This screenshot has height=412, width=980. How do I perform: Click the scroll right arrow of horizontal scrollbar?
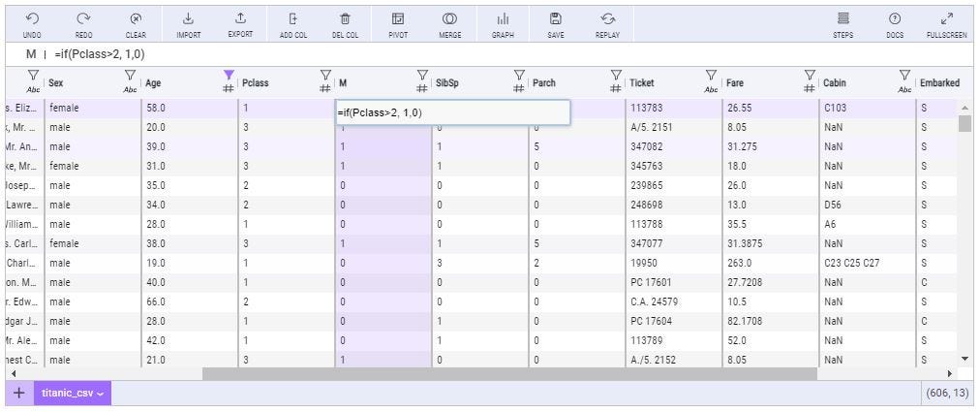950,374
